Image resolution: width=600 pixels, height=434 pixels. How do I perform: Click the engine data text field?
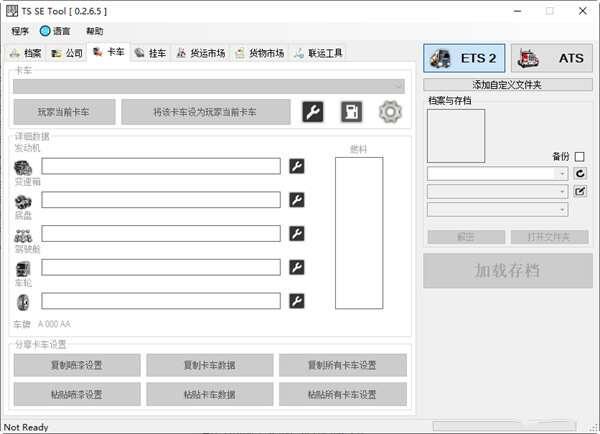pyautogui.click(x=161, y=166)
